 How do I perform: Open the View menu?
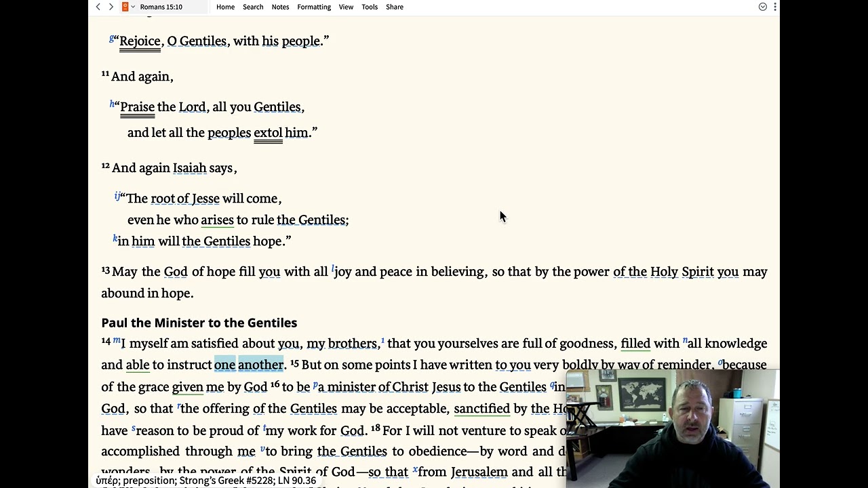click(346, 7)
